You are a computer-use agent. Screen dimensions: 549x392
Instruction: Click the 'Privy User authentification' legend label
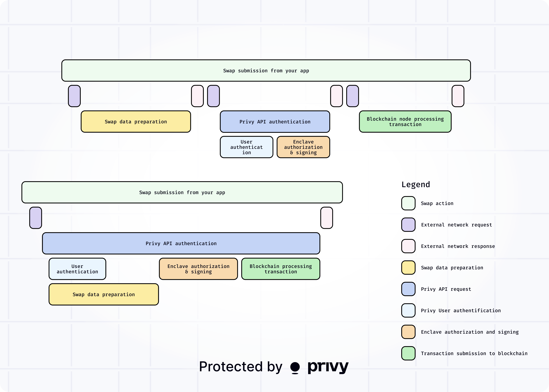(461, 311)
